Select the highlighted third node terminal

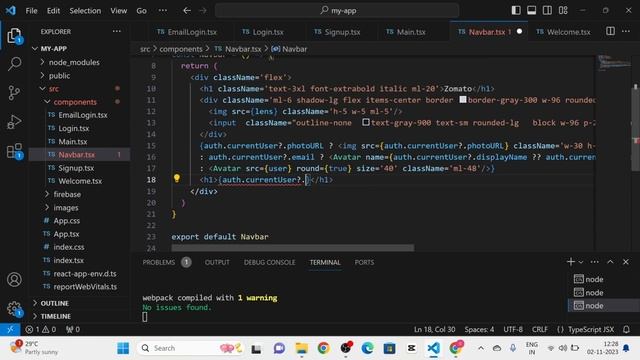click(x=603, y=306)
